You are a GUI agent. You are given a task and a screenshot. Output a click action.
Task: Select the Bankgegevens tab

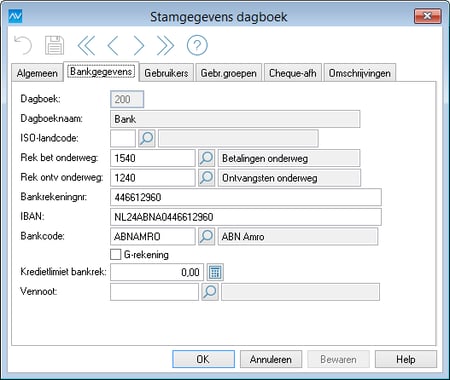pyautogui.click(x=101, y=71)
